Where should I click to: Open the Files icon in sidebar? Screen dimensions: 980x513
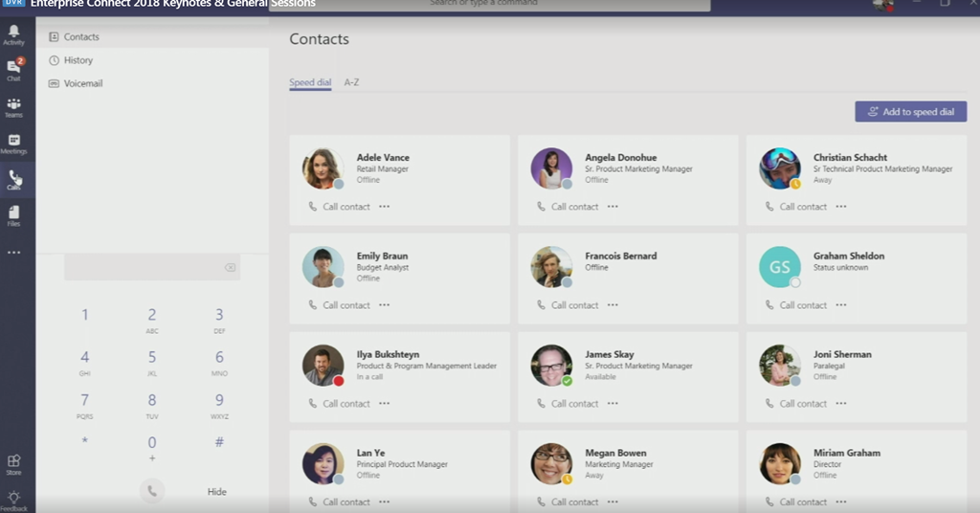(x=13, y=215)
